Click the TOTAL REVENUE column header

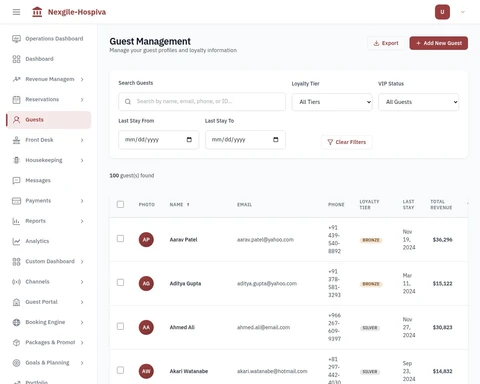click(x=441, y=205)
